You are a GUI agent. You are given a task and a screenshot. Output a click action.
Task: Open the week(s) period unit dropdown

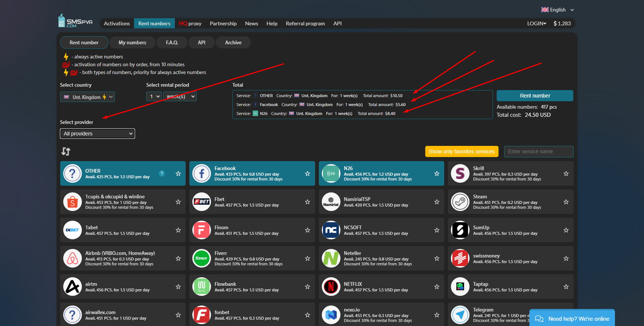pos(180,96)
